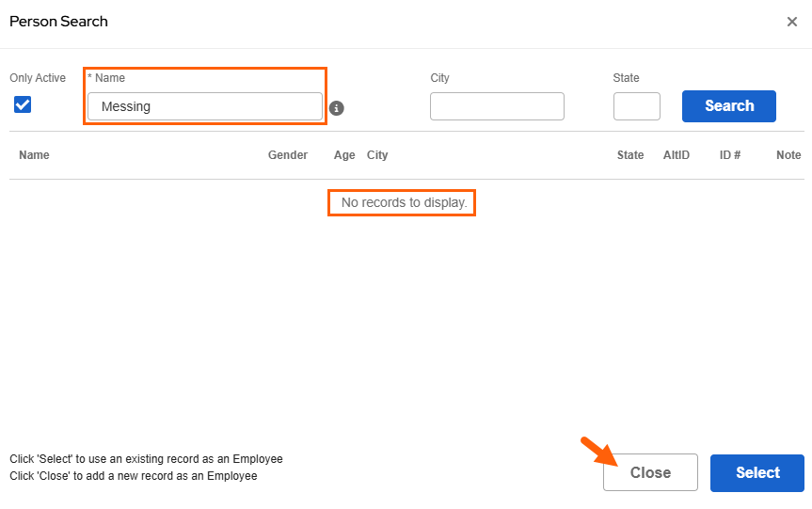Sort results by Age column header
This screenshot has height=509, width=812.
pyautogui.click(x=344, y=155)
